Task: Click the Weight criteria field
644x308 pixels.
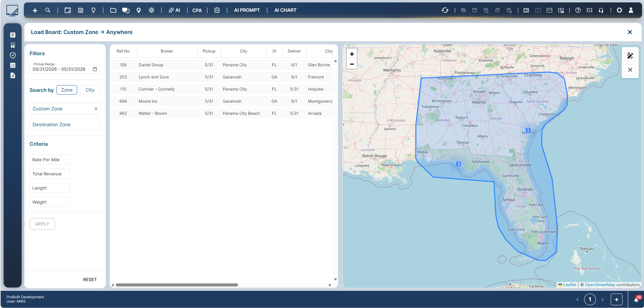Action: pyautogui.click(x=49, y=202)
